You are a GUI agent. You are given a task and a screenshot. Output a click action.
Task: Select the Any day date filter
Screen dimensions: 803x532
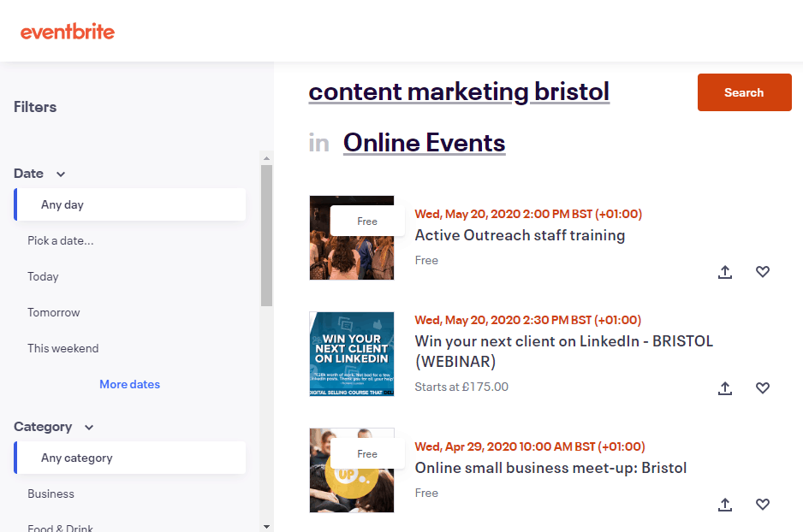pyautogui.click(x=130, y=204)
